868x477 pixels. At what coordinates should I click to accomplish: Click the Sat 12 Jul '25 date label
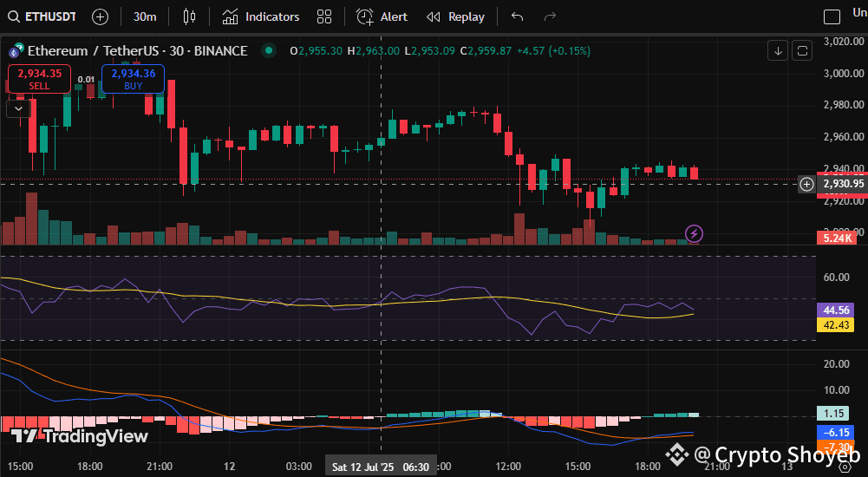(362, 467)
